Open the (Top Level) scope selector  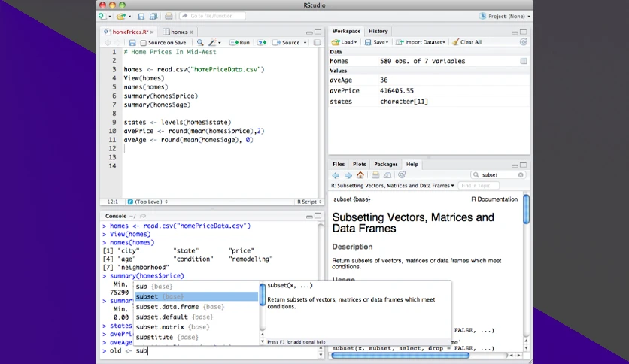[x=147, y=202]
